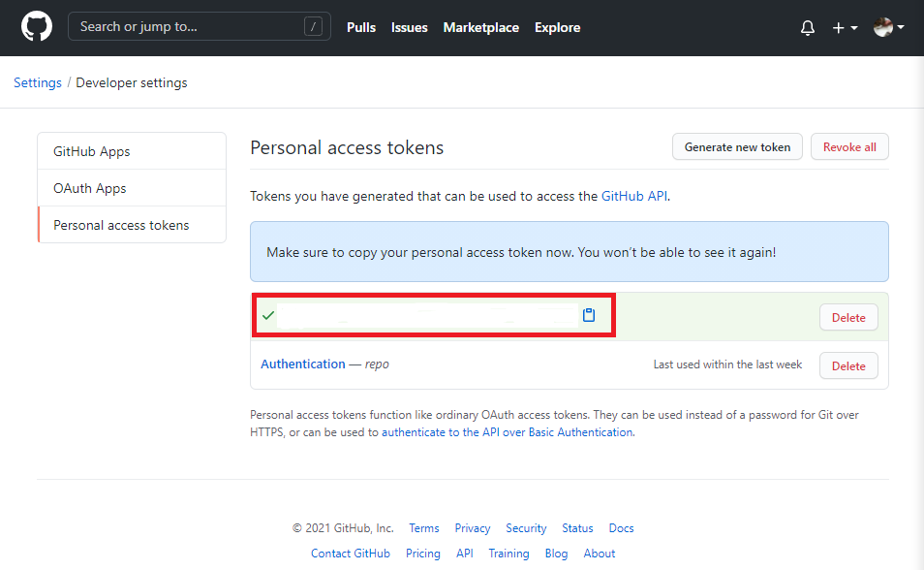The image size is (924, 570).
Task: Follow the GitHub API link
Action: pyautogui.click(x=634, y=196)
